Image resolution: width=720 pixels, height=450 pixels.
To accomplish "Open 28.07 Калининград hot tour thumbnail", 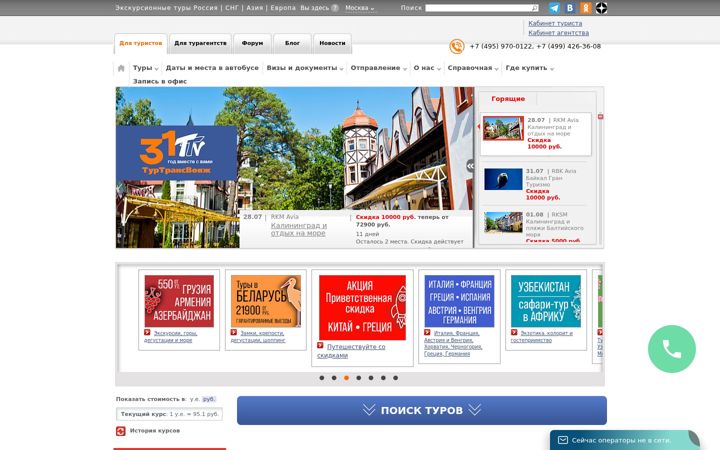I will pyautogui.click(x=503, y=128).
